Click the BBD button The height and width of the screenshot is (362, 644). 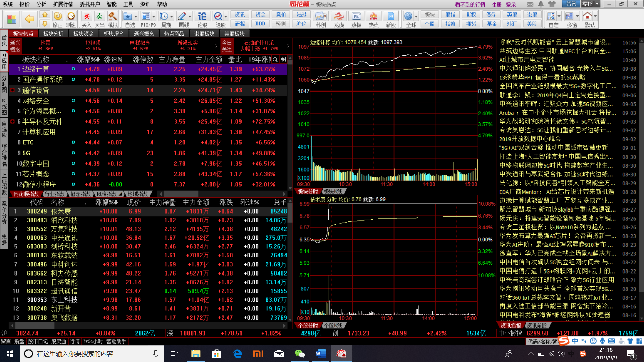pos(260,24)
